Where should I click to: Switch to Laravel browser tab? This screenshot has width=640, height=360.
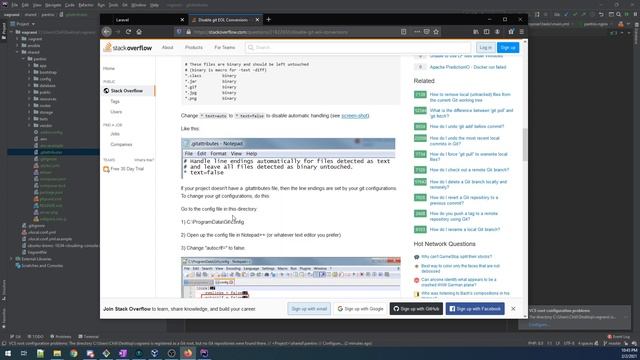pyautogui.click(x=144, y=20)
